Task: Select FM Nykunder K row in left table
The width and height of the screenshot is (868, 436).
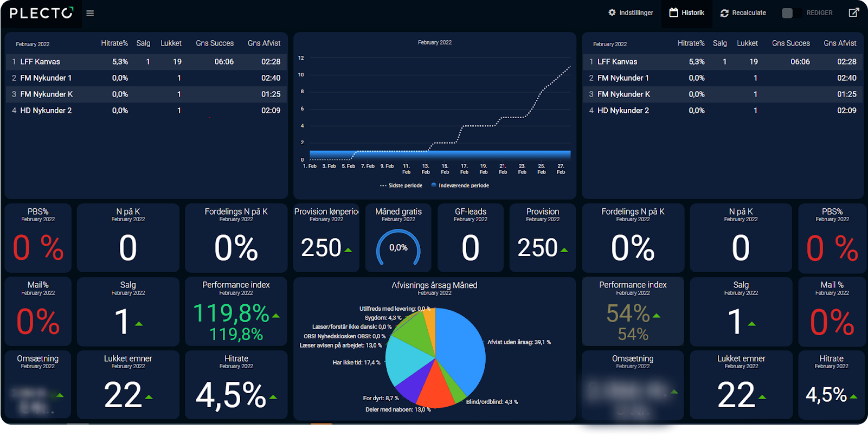Action: click(x=146, y=94)
